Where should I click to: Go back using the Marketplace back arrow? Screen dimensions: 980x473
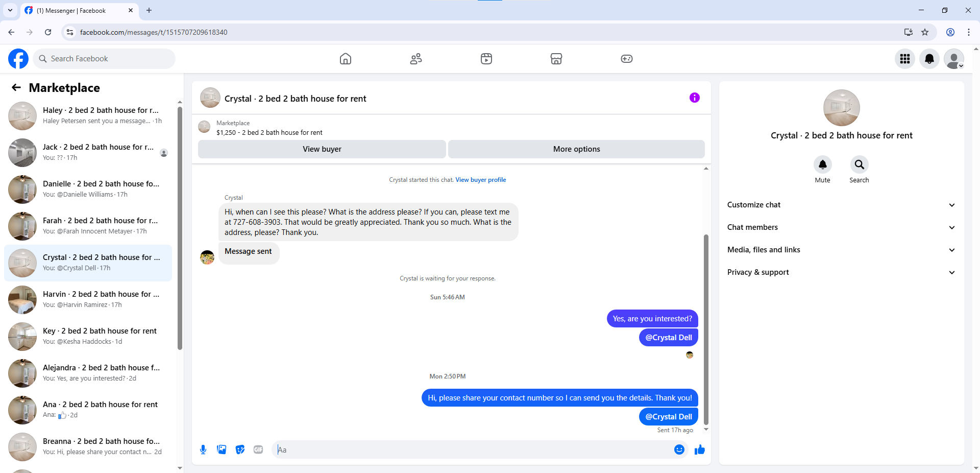16,87
